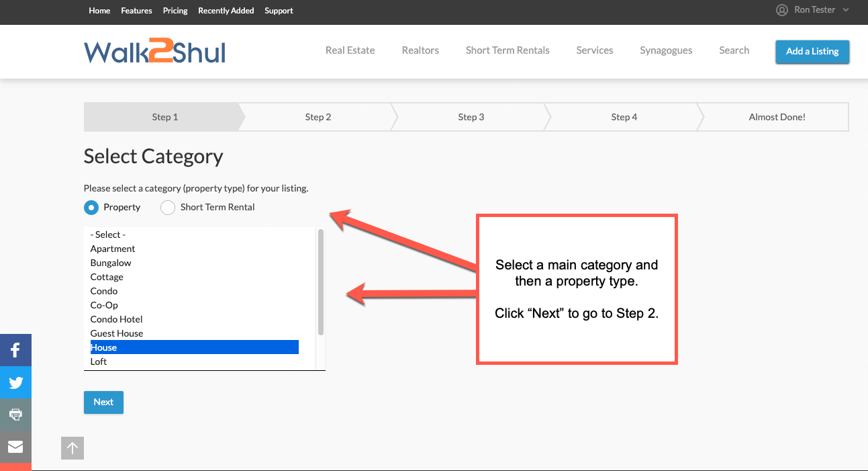The height and width of the screenshot is (471, 868).
Task: Click the Next button
Action: tap(103, 402)
